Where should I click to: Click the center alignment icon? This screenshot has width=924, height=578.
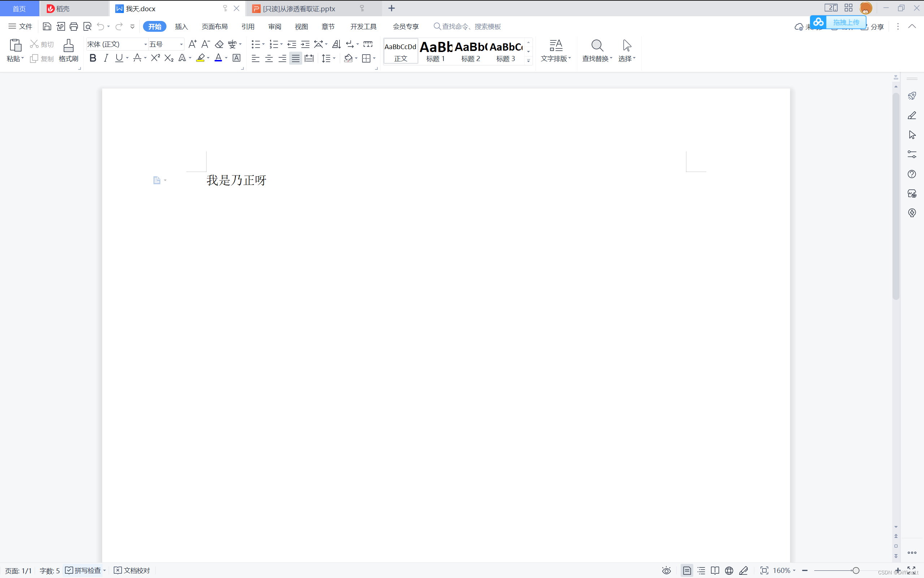(x=269, y=58)
